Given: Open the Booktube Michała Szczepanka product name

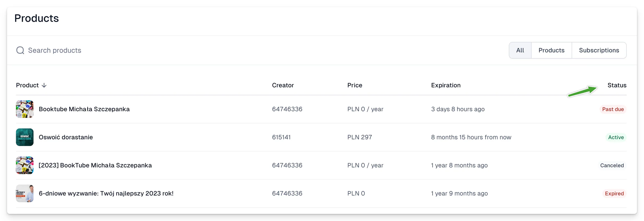Looking at the screenshot, I should click(x=84, y=109).
